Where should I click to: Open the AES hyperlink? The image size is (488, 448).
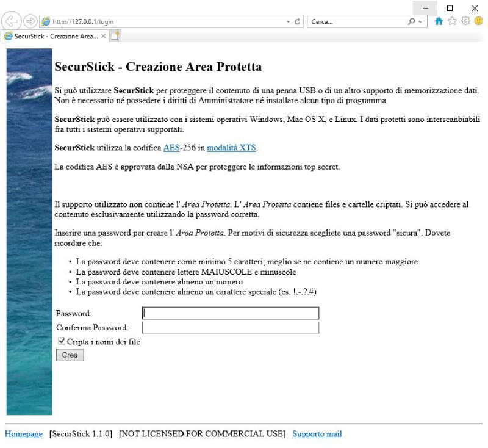(171, 148)
